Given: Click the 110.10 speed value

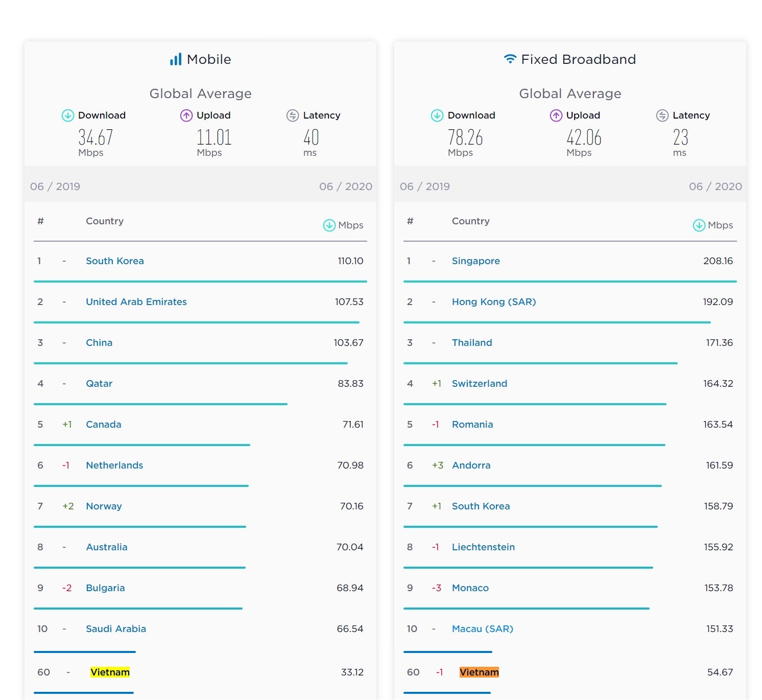Looking at the screenshot, I should (x=350, y=261).
